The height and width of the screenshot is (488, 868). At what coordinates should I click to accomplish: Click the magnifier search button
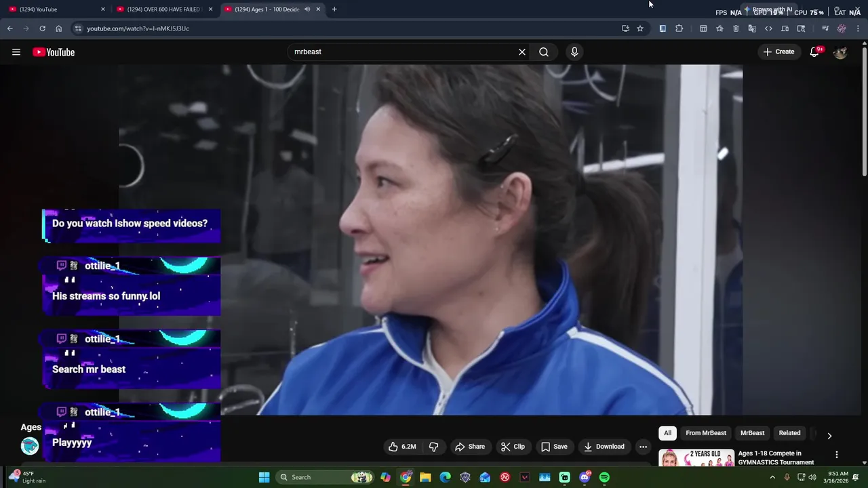[544, 52]
